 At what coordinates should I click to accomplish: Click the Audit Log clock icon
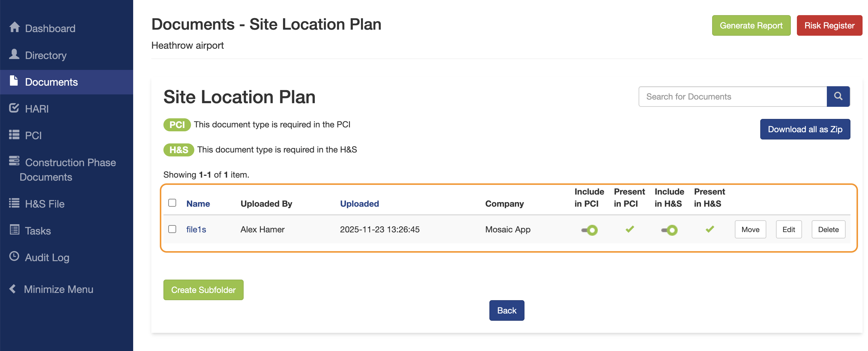(14, 256)
